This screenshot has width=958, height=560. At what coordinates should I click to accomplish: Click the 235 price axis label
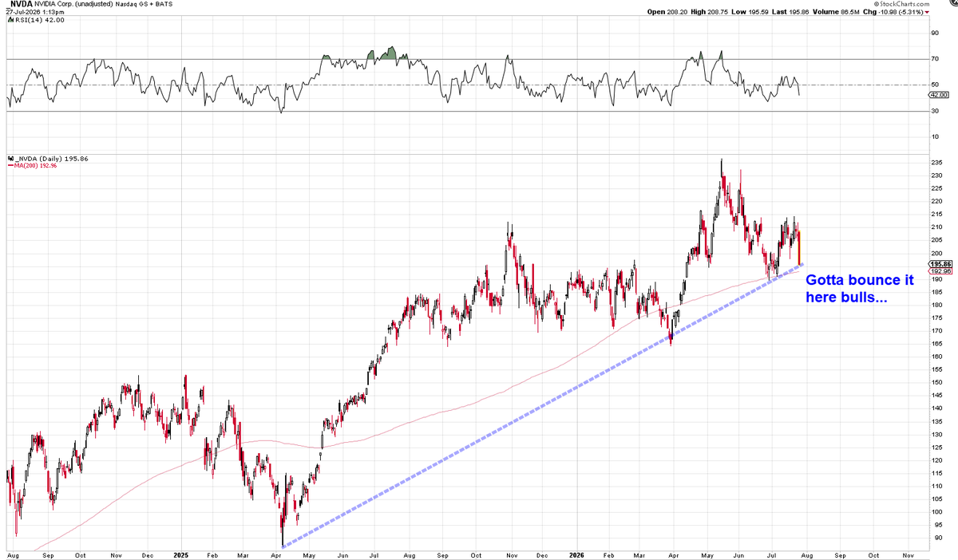pyautogui.click(x=936, y=164)
